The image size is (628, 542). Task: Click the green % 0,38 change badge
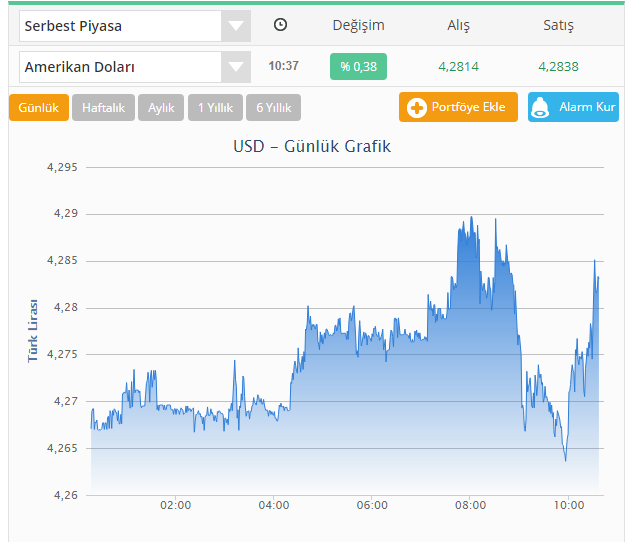(x=358, y=67)
